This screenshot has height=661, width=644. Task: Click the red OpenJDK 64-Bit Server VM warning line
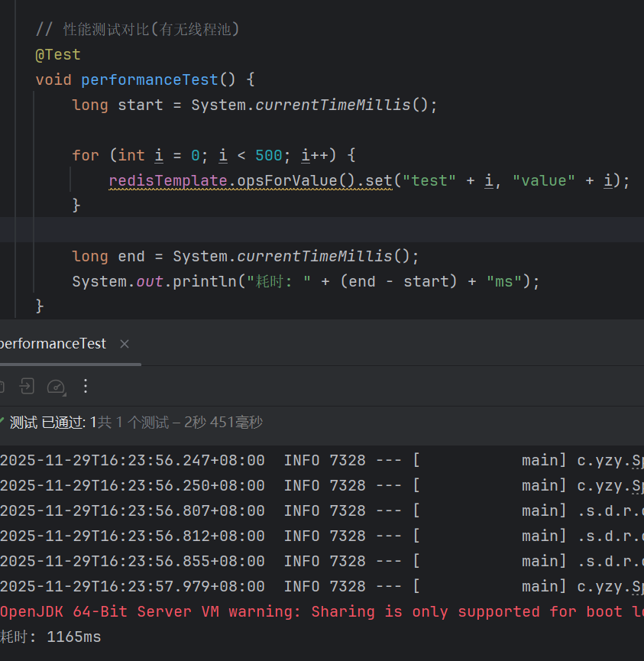[x=322, y=611]
